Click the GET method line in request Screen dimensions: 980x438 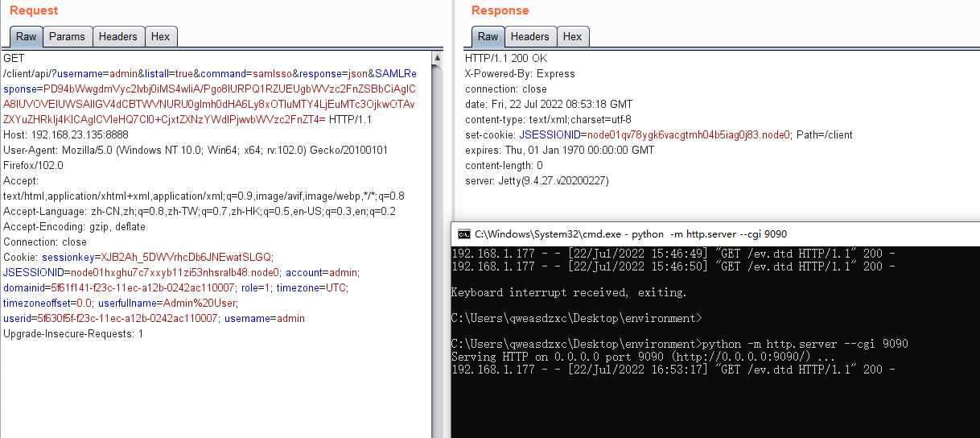[14, 59]
